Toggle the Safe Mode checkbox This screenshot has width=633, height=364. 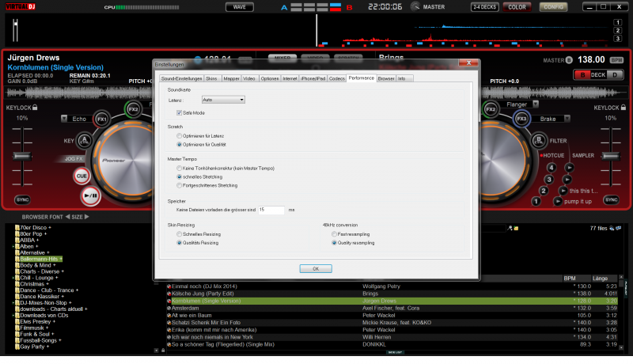pyautogui.click(x=179, y=113)
